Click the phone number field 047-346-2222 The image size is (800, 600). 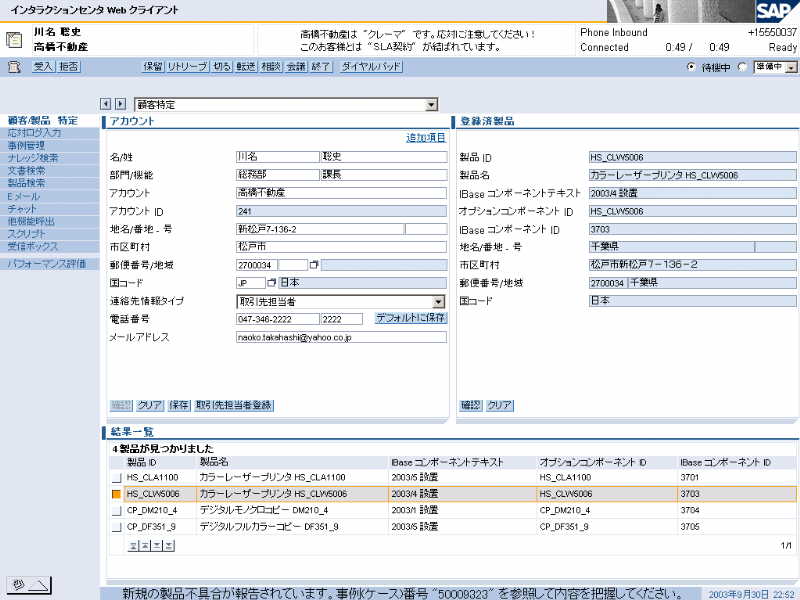pos(278,319)
